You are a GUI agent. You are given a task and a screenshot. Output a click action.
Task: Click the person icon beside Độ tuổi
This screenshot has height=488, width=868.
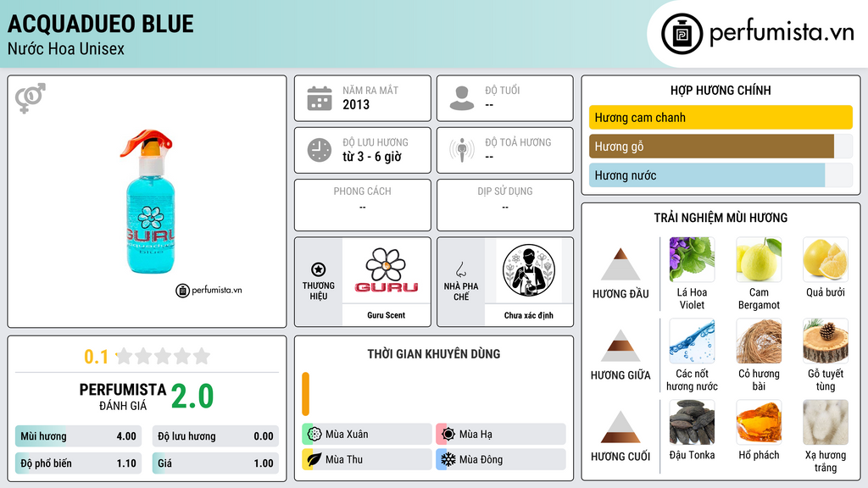(x=462, y=98)
